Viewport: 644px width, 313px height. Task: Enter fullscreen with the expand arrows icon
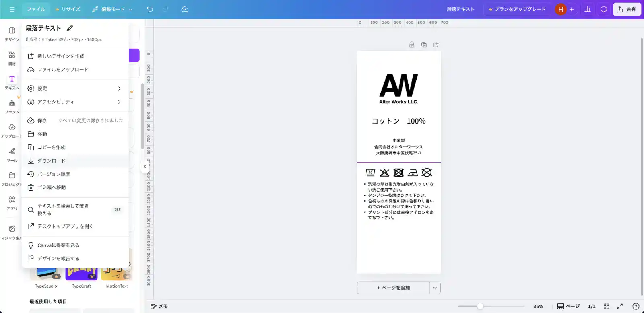(x=620, y=306)
